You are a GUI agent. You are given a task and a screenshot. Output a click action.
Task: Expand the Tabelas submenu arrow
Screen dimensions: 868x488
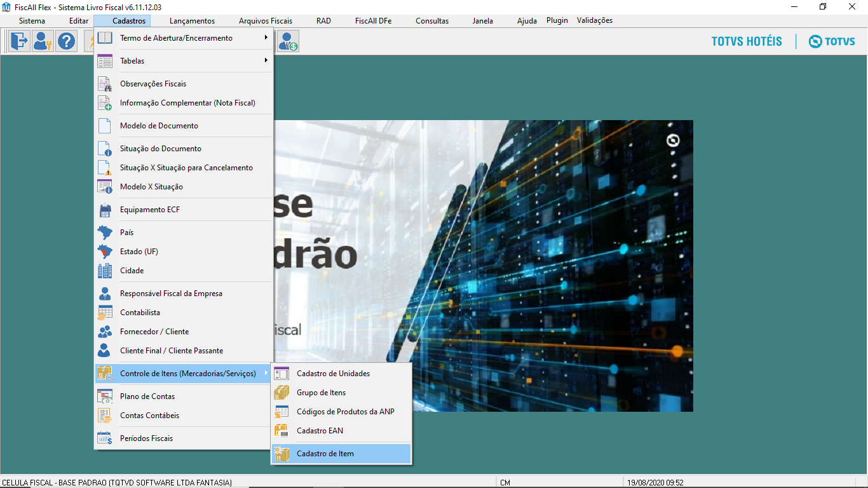[266, 60]
